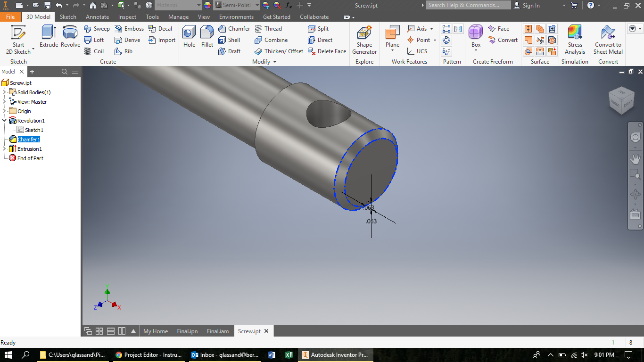644x362 pixels.
Task: Select Chamfer1 in the model browser
Action: point(29,140)
